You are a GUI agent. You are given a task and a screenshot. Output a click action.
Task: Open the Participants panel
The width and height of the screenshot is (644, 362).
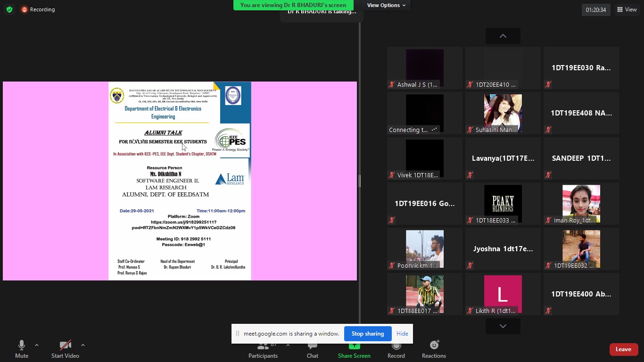tap(263, 351)
